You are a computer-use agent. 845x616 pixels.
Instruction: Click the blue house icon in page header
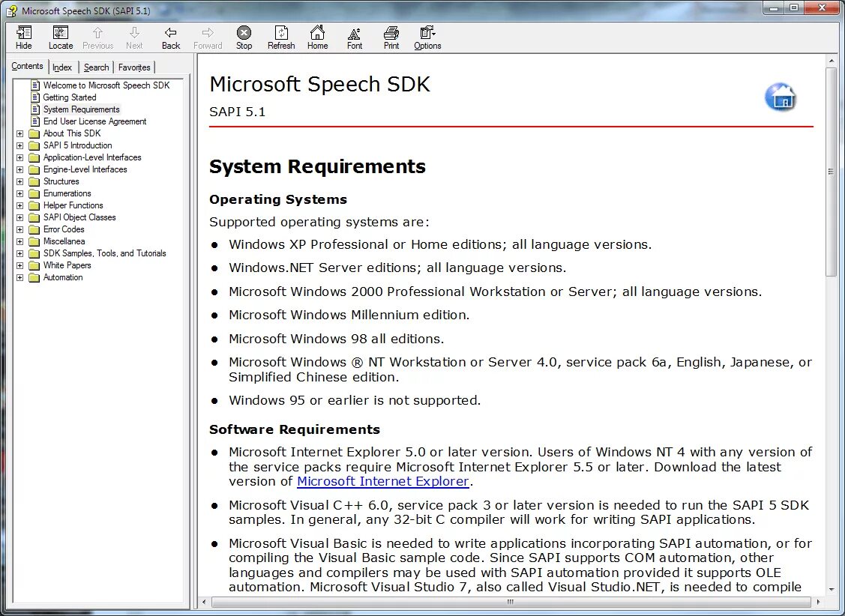pyautogui.click(x=781, y=97)
